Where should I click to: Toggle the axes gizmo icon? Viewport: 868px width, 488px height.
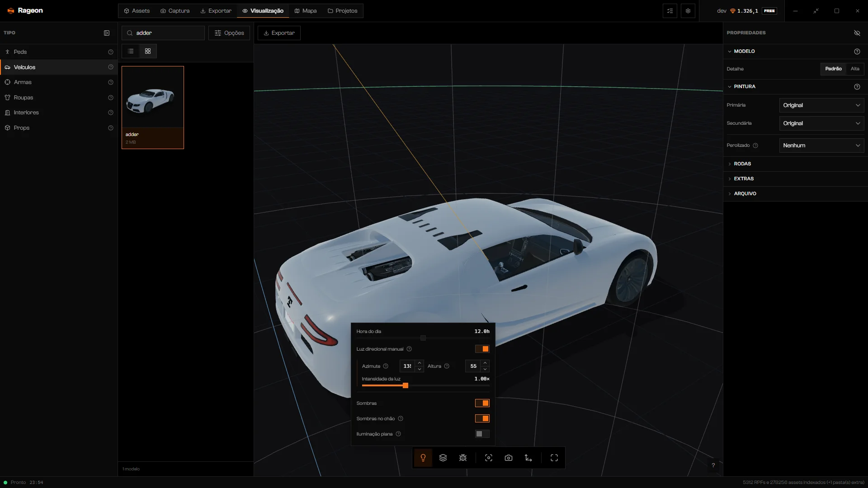[x=528, y=458]
